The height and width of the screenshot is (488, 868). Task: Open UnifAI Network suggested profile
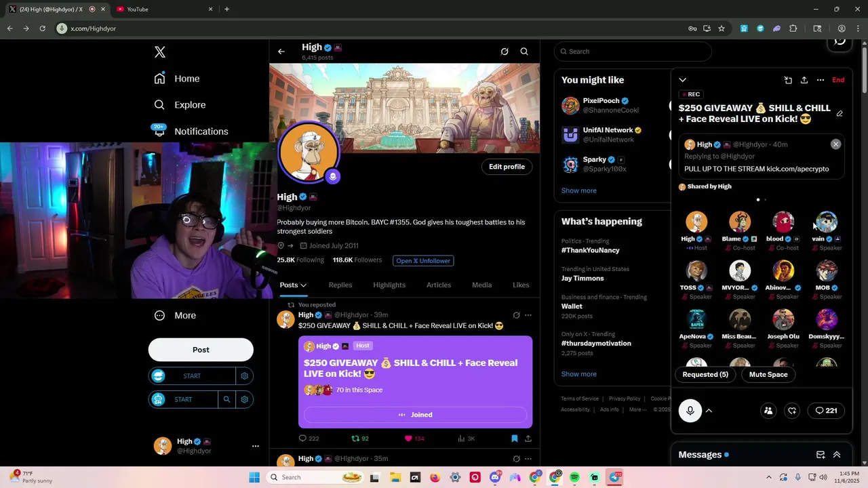pyautogui.click(x=601, y=135)
